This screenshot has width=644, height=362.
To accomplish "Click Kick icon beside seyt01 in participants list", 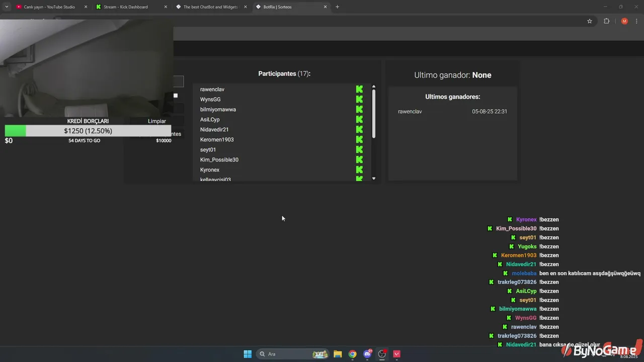I will 359,149.
